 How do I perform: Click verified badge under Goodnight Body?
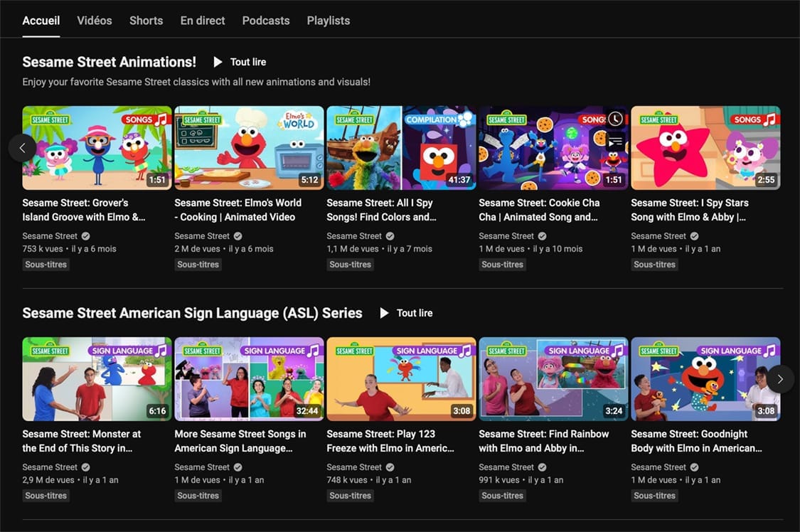click(x=694, y=467)
